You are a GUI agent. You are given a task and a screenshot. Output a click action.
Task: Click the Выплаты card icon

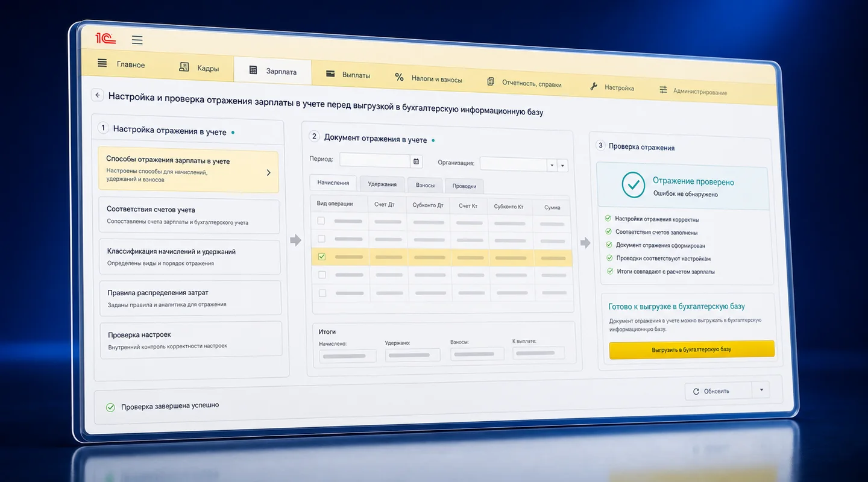[330, 74]
